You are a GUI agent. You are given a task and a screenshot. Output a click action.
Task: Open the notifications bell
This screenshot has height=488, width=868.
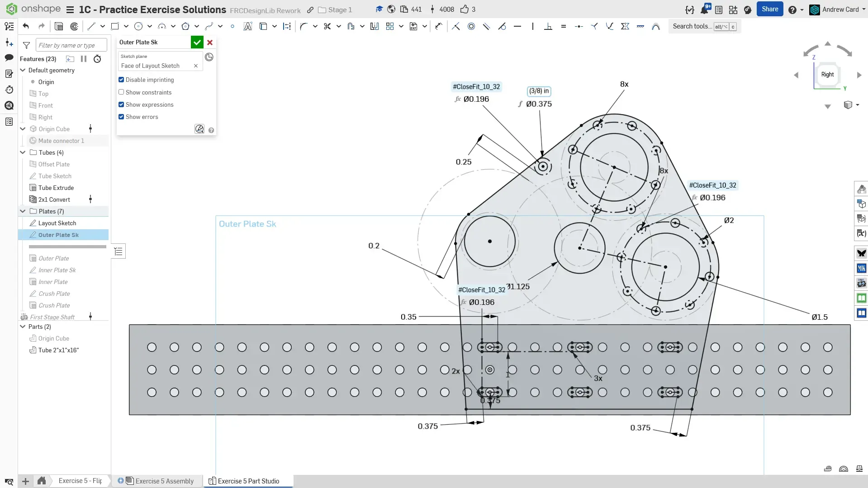coord(704,9)
